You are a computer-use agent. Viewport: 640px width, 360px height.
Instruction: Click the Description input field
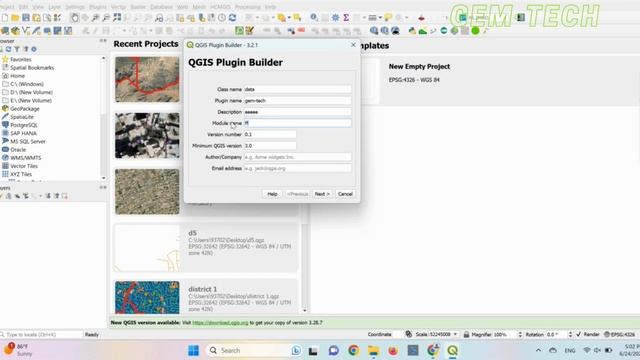point(298,112)
